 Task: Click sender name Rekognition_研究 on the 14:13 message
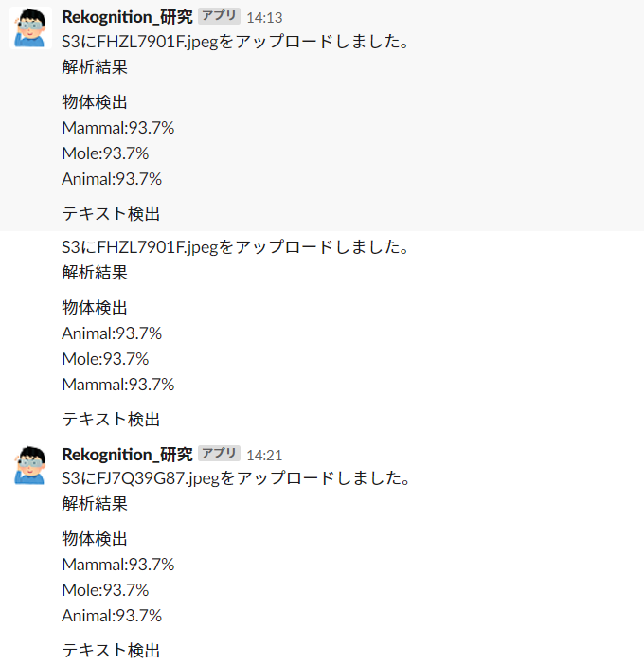coord(127,17)
